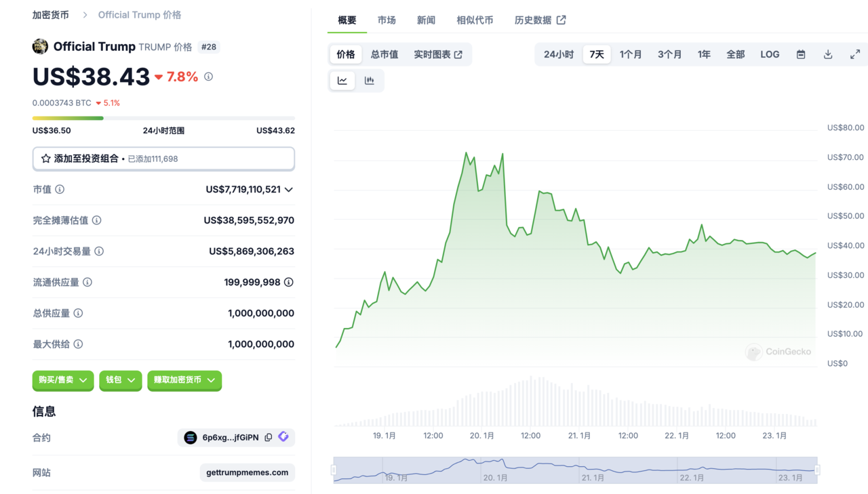Click the green price line in the chart

coord(575,251)
